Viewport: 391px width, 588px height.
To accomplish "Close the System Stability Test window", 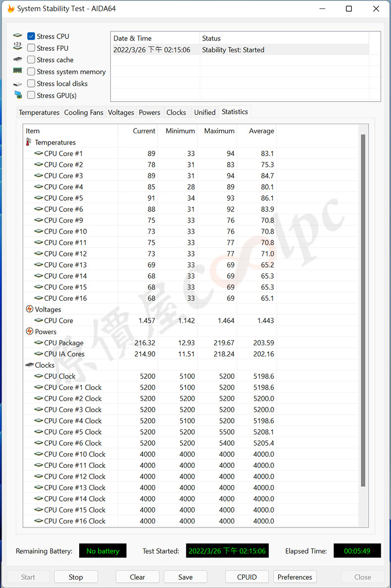I will [376, 9].
